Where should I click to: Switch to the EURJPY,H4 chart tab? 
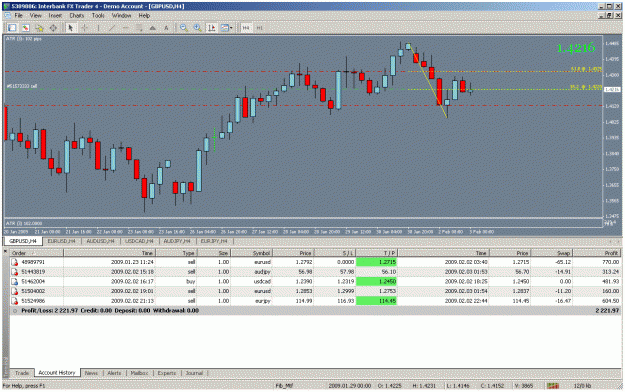(214, 241)
